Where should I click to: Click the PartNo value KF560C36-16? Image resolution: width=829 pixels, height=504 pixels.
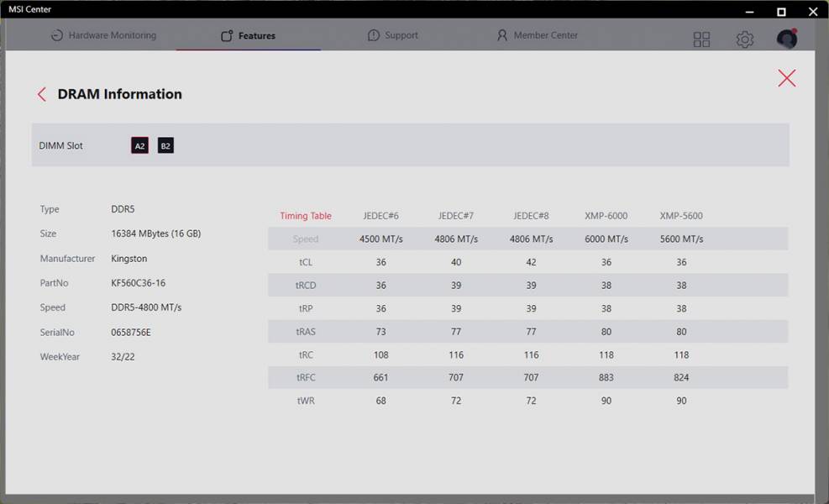pos(138,283)
